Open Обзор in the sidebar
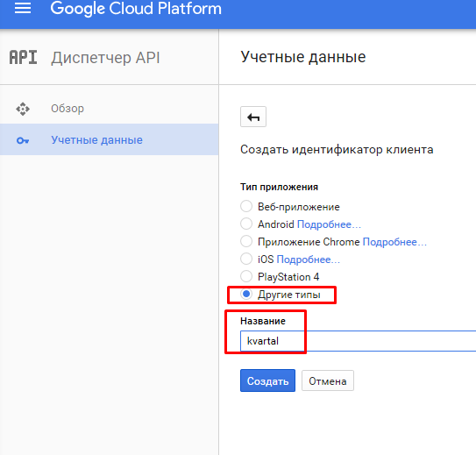The width and height of the screenshot is (476, 455). coord(67,109)
